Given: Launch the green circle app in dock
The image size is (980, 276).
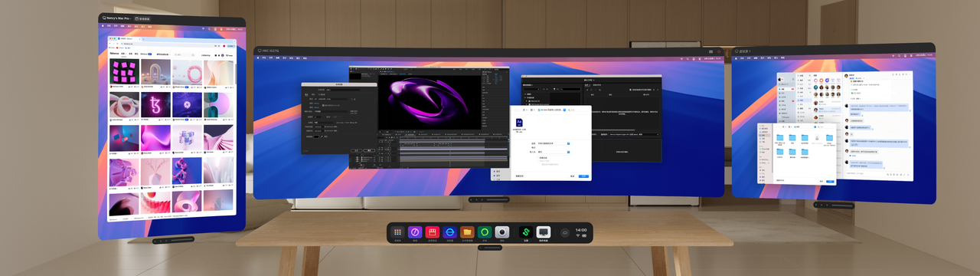Looking at the screenshot, I should pyautogui.click(x=485, y=232).
